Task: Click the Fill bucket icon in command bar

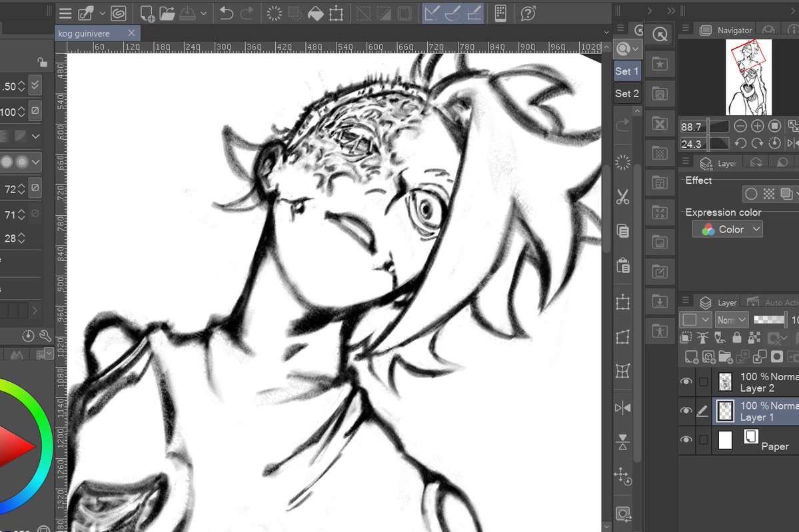Action: [x=315, y=14]
